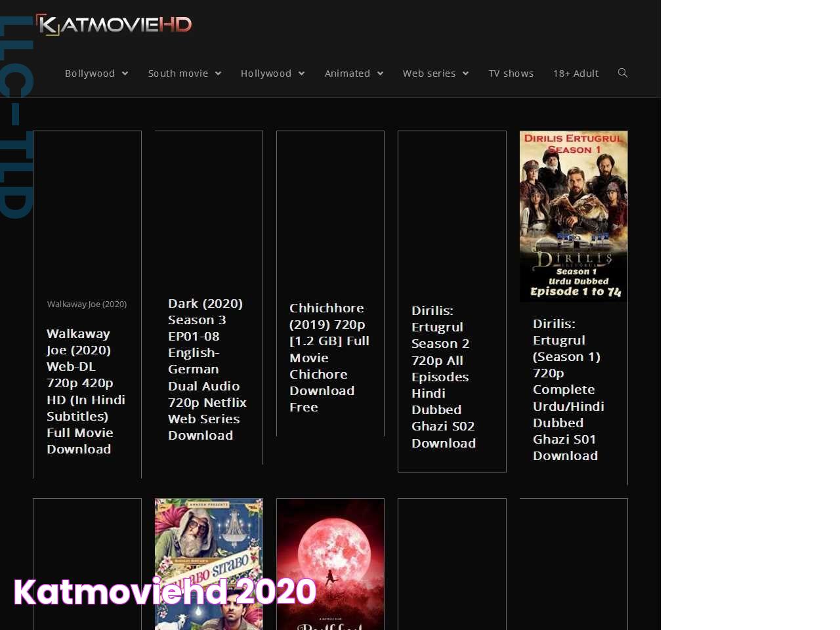Click the Dirilis Ertugrul Season 1 poster
This screenshot has width=840, height=630.
[574, 217]
